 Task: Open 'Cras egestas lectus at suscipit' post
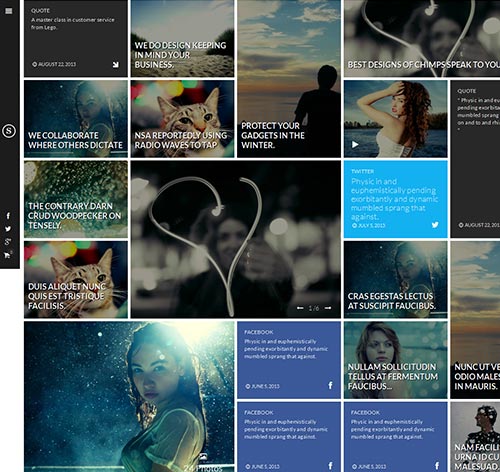(x=396, y=280)
